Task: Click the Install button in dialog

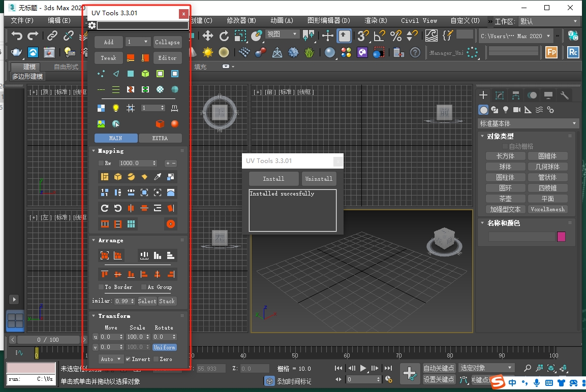Action: pyautogui.click(x=273, y=179)
